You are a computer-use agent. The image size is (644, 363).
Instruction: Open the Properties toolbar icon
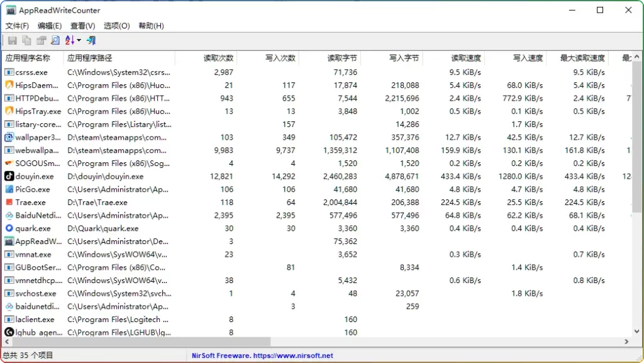(x=41, y=40)
